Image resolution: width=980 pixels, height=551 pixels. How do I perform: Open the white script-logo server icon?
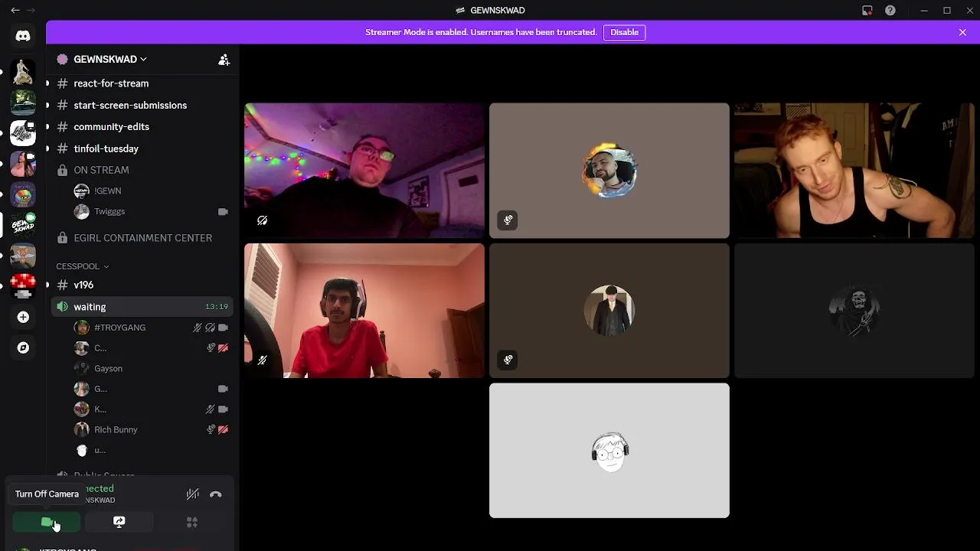point(23,132)
